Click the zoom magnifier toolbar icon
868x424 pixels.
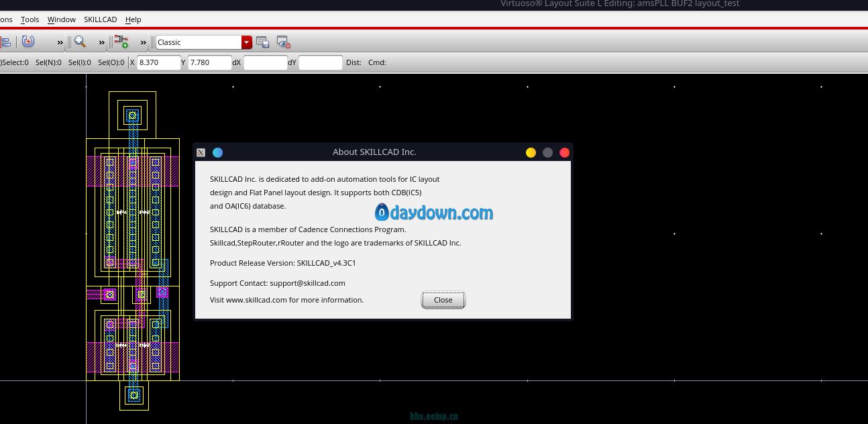pos(80,42)
